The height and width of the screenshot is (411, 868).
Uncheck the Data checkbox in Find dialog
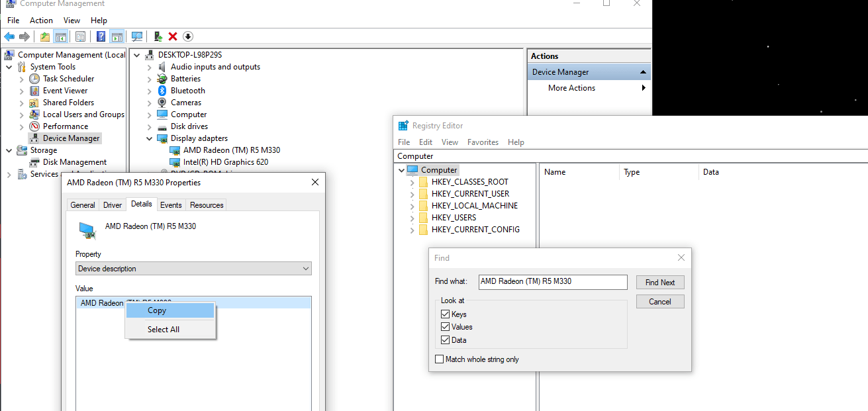[445, 340]
